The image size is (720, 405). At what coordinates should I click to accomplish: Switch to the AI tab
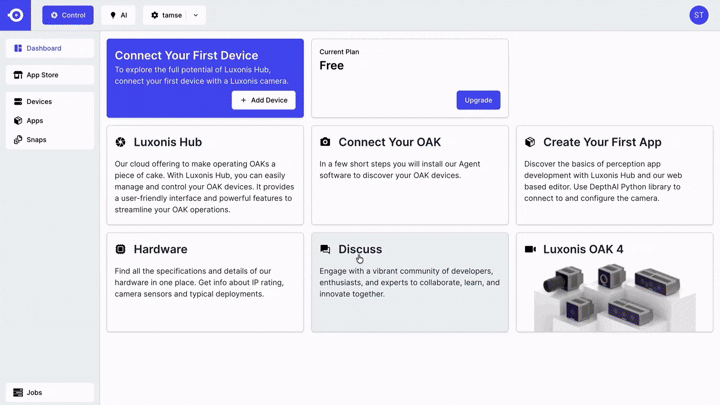pyautogui.click(x=118, y=15)
